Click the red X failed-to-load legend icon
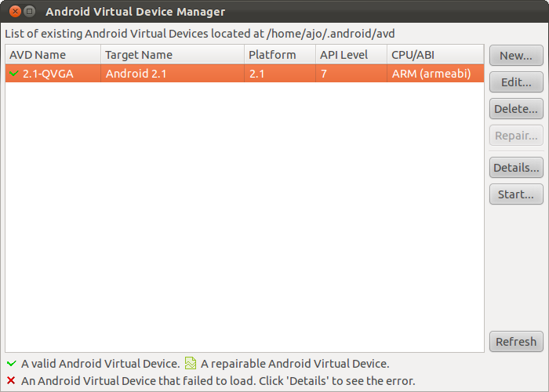549x392 pixels. click(11, 380)
